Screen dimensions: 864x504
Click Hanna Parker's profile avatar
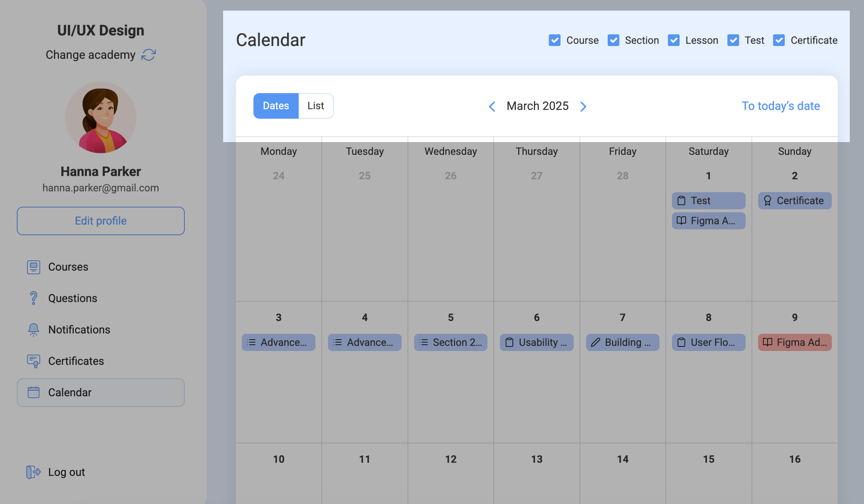click(101, 117)
